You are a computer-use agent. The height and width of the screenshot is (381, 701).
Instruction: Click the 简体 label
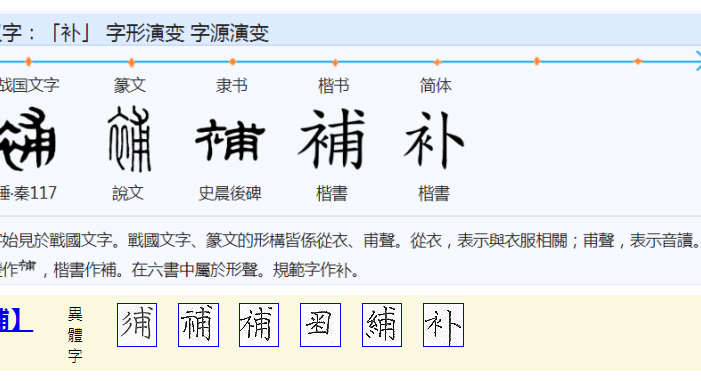click(x=435, y=85)
